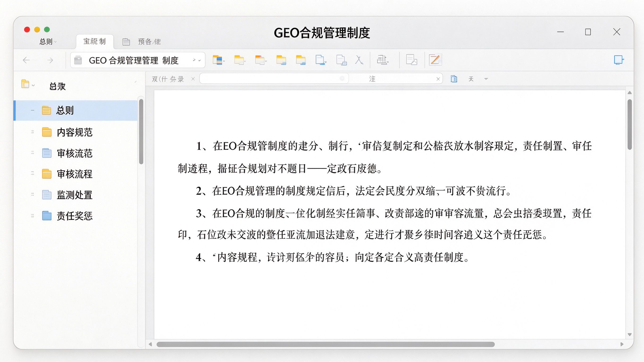This screenshot has height=362, width=644.
Task: Select 审核流范 in the sidebar tree
Action: click(x=75, y=153)
